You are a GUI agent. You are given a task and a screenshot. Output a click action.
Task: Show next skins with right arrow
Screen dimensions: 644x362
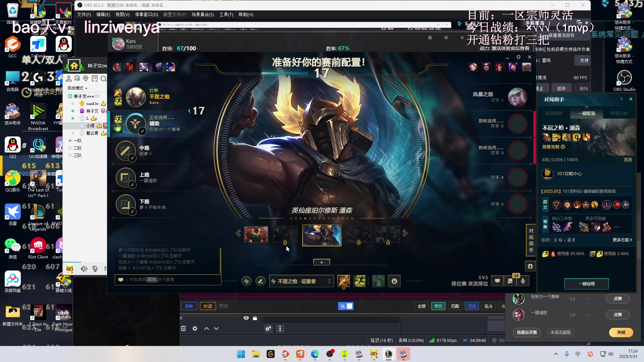click(405, 233)
